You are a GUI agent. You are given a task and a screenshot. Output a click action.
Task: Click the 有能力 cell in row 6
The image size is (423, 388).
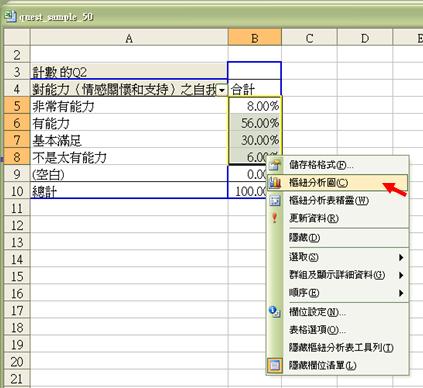(x=129, y=123)
